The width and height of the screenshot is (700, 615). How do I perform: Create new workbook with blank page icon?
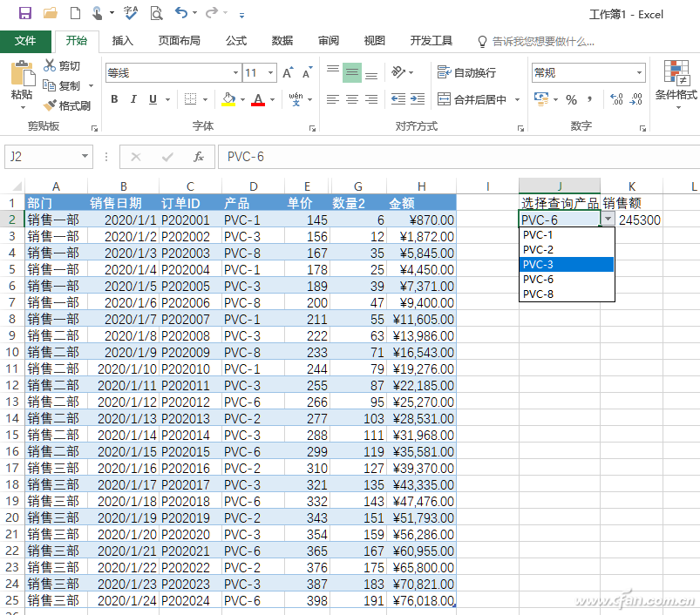pos(75,13)
